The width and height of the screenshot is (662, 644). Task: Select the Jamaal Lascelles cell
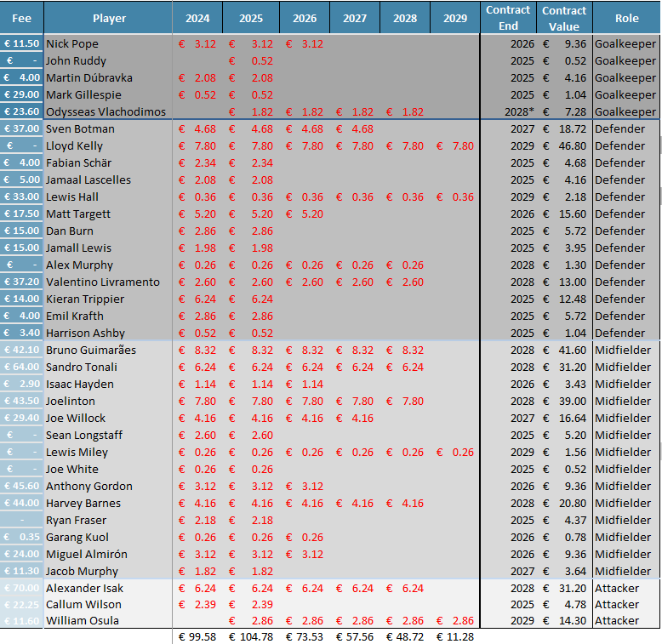[x=108, y=180]
